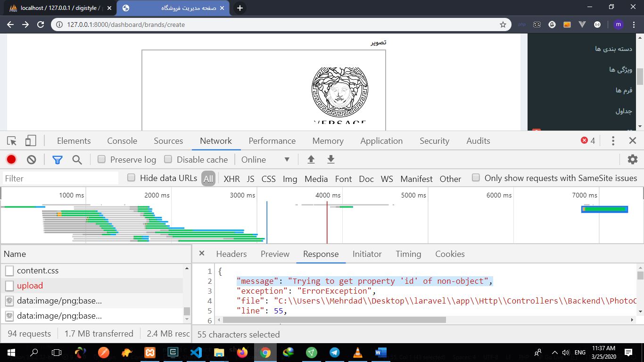Click the selected blue range in overview timeline
Image resolution: width=644 pixels, height=362 pixels.
(x=604, y=209)
